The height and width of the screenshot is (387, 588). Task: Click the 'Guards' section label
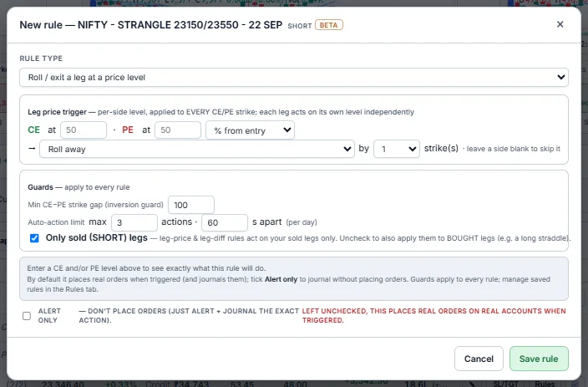click(x=40, y=187)
